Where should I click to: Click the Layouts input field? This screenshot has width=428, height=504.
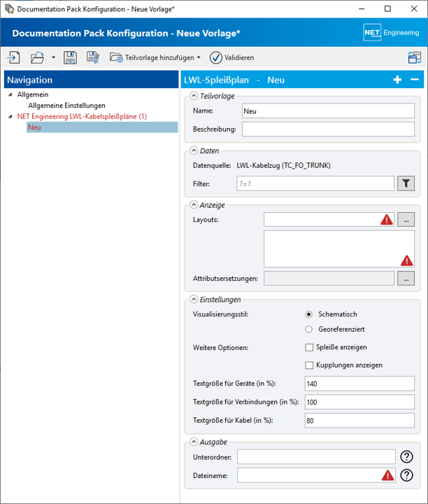(x=329, y=220)
